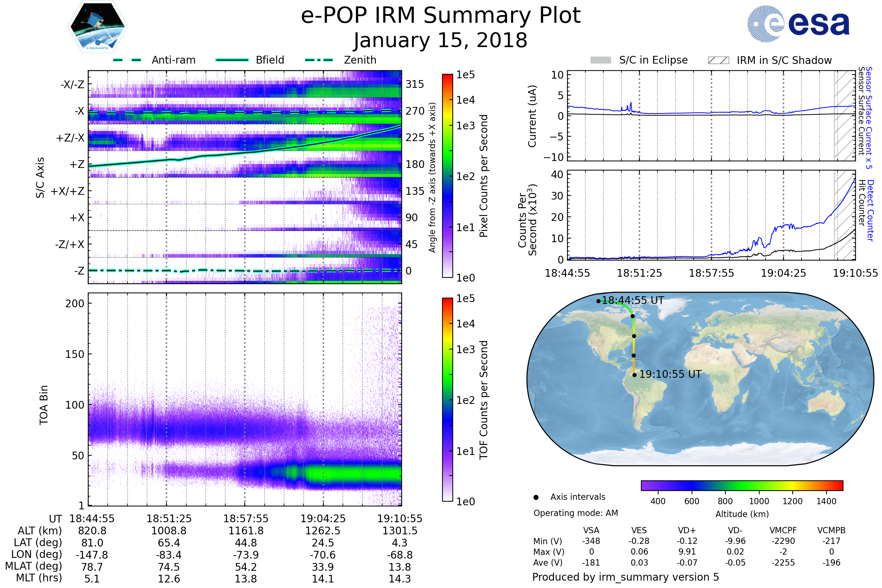Click the CASSIOPE satellite hexagon logo
The width and height of the screenshot is (882, 588).
[x=97, y=27]
